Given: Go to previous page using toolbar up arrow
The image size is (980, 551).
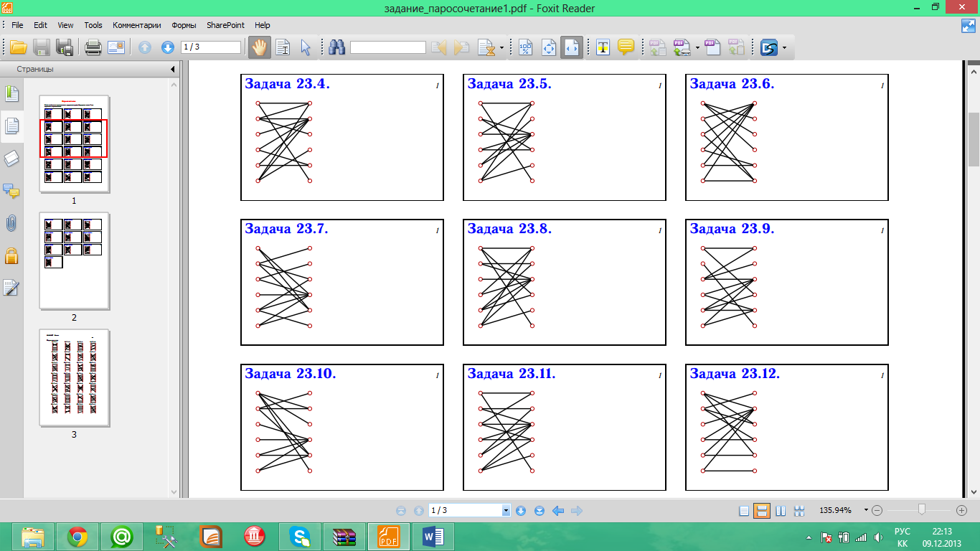Looking at the screenshot, I should pos(145,48).
